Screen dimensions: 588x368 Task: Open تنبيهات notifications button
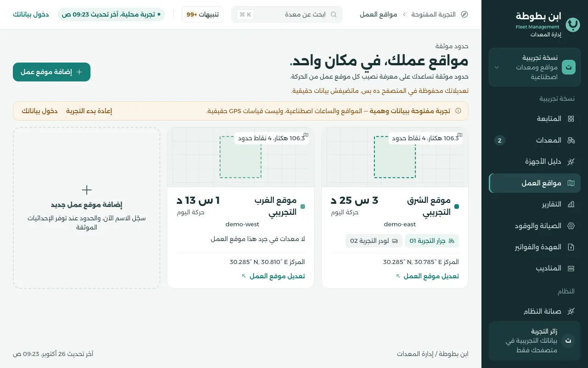[x=203, y=14]
